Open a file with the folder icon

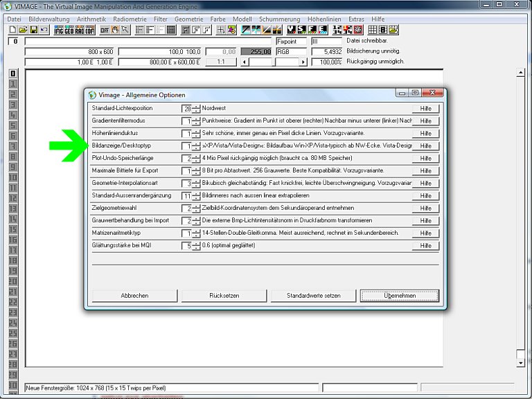(23, 30)
